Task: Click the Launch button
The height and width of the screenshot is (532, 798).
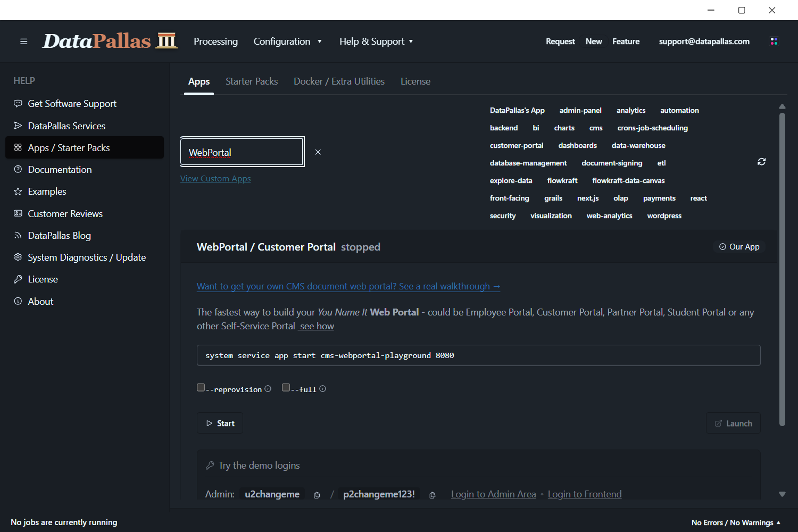Action: click(733, 423)
